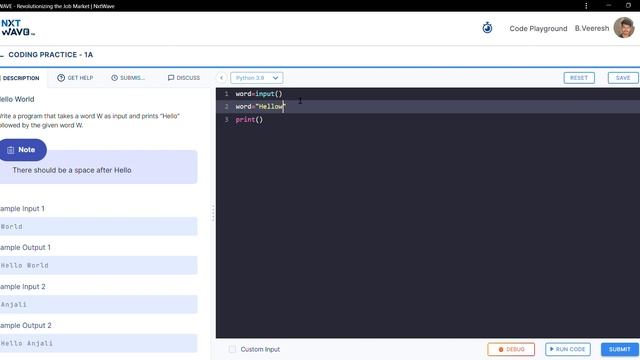Click the Debug button

511,349
